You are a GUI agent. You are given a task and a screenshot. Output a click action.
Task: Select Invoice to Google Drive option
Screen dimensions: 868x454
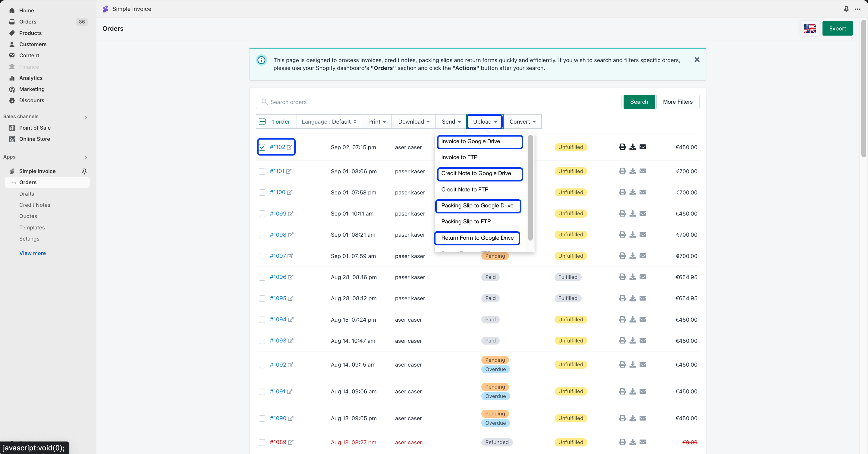click(470, 141)
